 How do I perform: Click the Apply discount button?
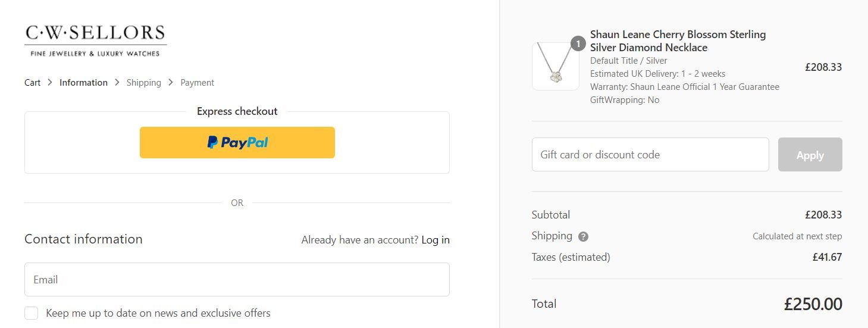pos(810,155)
